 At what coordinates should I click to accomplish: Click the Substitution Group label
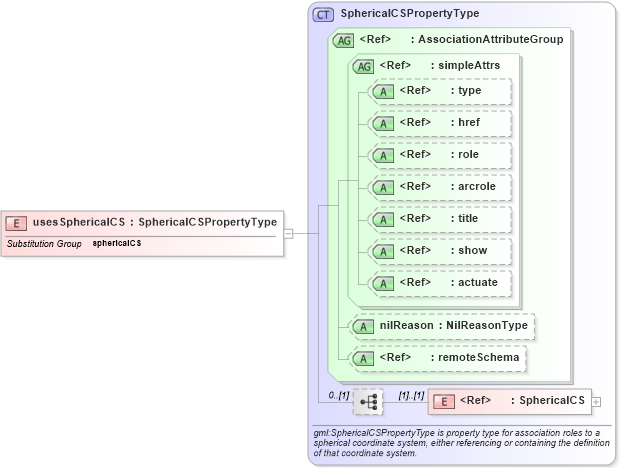(x=44, y=244)
